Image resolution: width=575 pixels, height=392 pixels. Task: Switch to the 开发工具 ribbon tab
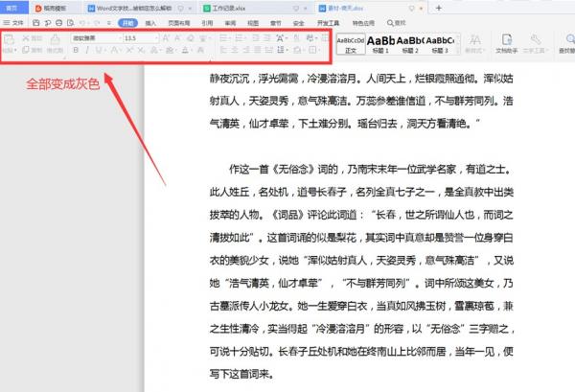click(328, 23)
